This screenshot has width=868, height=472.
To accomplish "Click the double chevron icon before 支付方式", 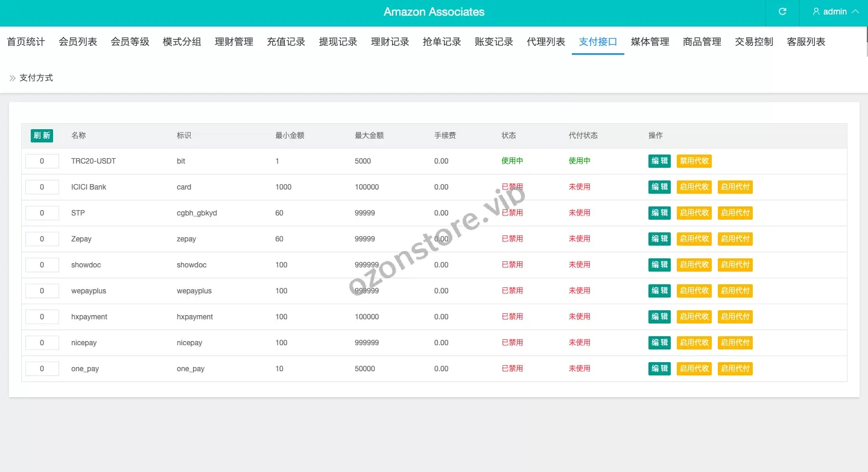I will click(x=13, y=78).
